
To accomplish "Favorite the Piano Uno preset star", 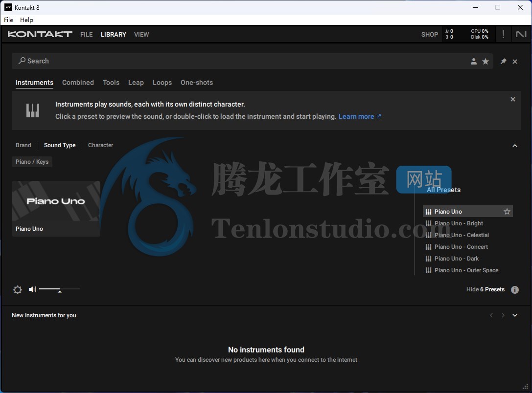I will pos(507,211).
